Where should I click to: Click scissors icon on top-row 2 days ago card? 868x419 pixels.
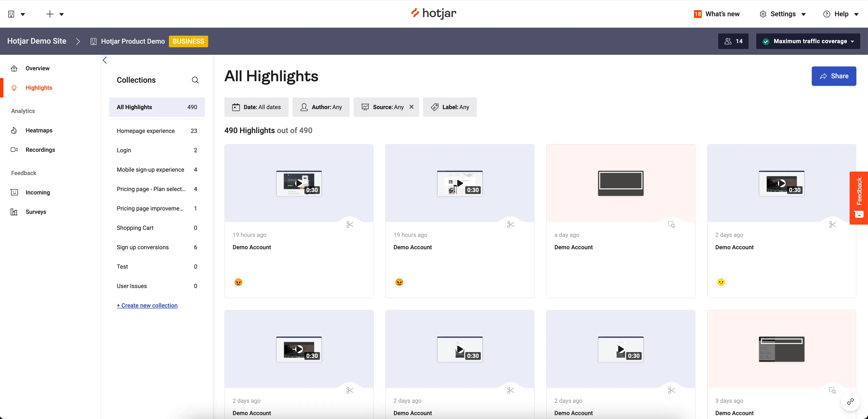pyautogui.click(x=833, y=225)
